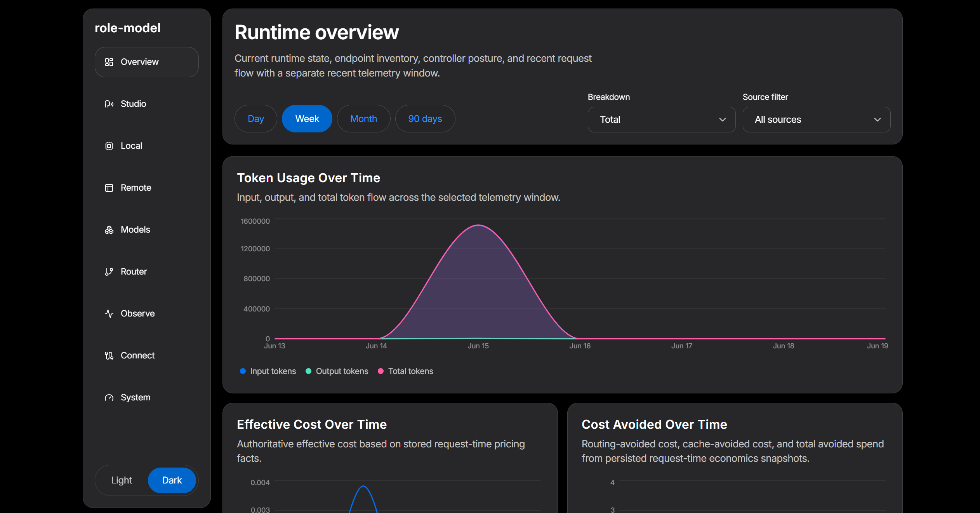Click the Breakdown dropdown chevron arrow
Screen dimensions: 980x513
(722, 120)
